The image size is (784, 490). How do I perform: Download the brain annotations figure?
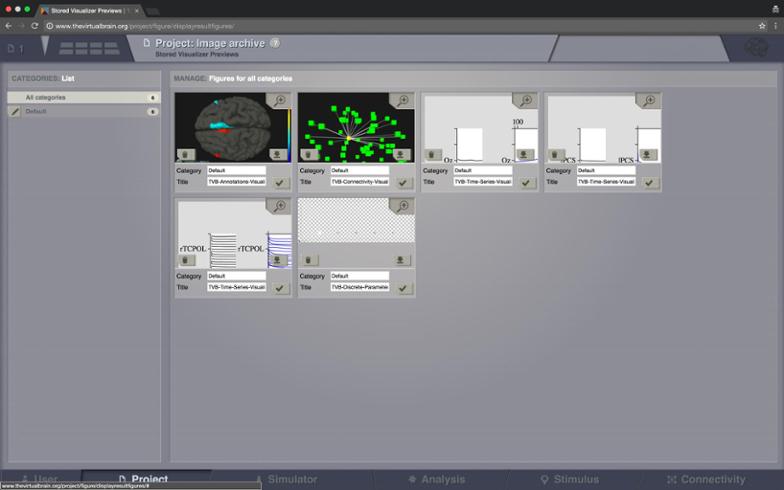point(278,155)
